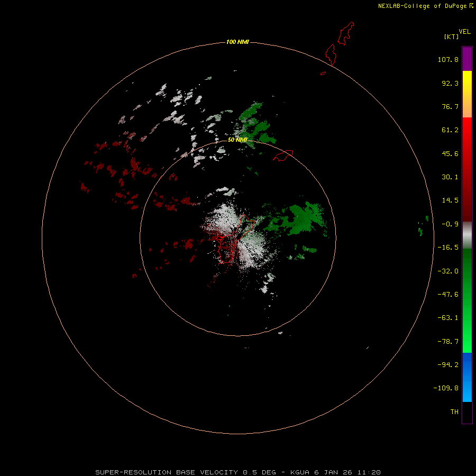This screenshot has width=476, height=476.
Task: Click the Super-Resolution Base Velocity caption
Action: point(237,472)
